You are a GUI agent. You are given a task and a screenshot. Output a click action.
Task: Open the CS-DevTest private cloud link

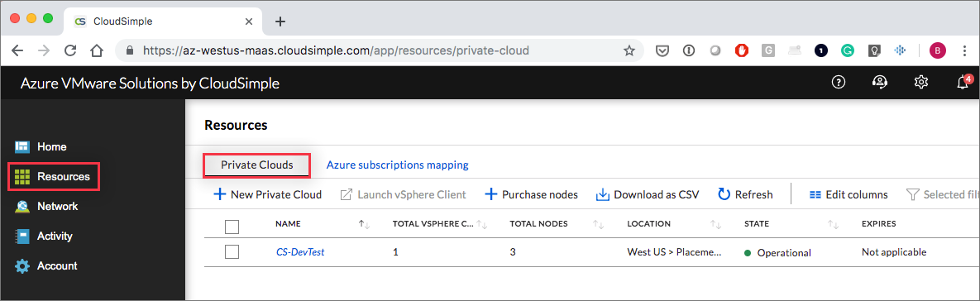[x=300, y=252]
